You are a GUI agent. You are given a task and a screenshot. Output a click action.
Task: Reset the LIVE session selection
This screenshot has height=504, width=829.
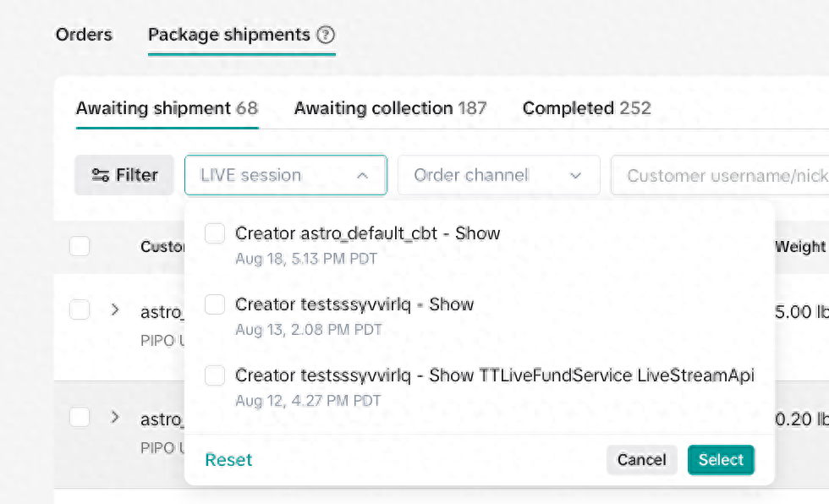228,460
